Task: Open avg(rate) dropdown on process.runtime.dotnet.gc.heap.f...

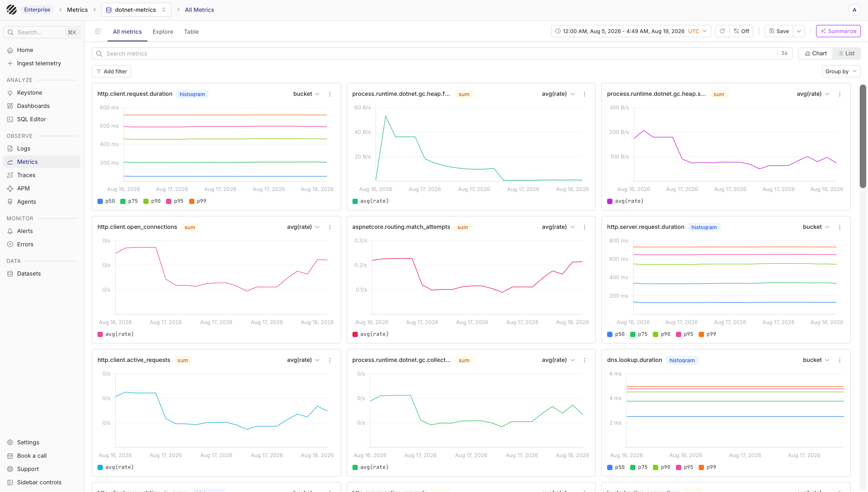Action: (558, 94)
